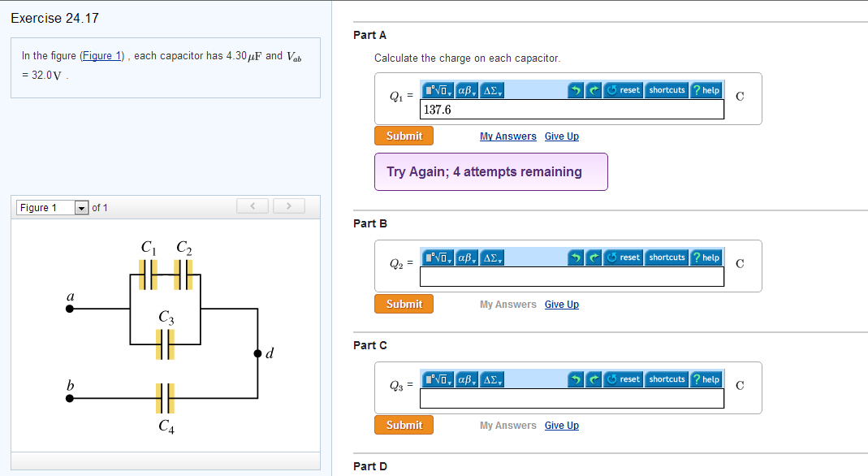Click Give Up link for Part B
Screen dimensions: 868x476
[x=562, y=305]
